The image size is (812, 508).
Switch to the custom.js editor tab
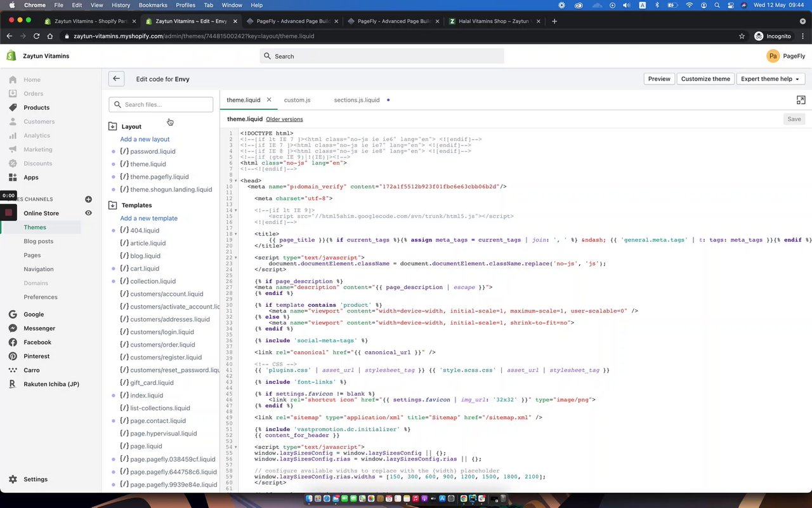click(x=297, y=100)
